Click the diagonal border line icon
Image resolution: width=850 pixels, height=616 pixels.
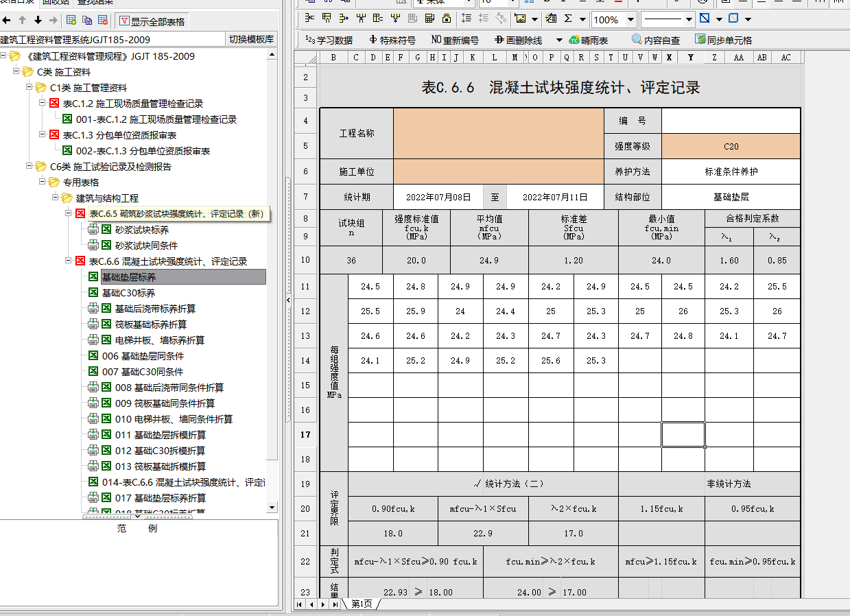(705, 19)
